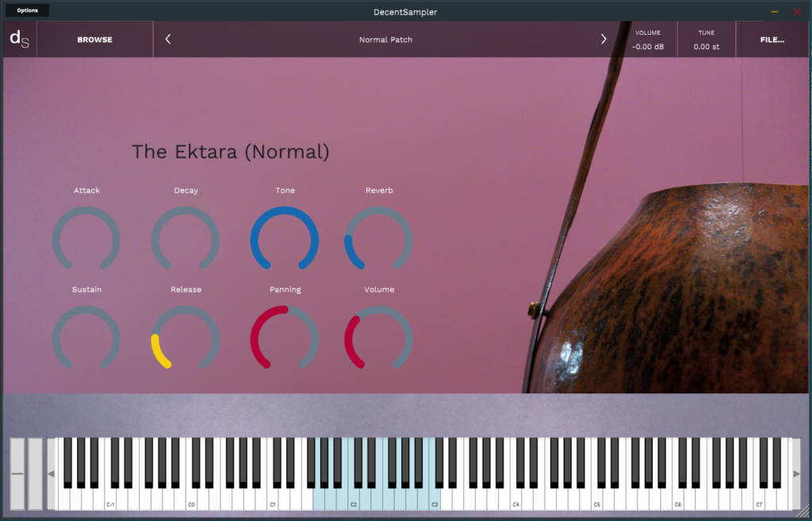Open the BROWSE library panel
The image size is (812, 521).
click(x=95, y=40)
